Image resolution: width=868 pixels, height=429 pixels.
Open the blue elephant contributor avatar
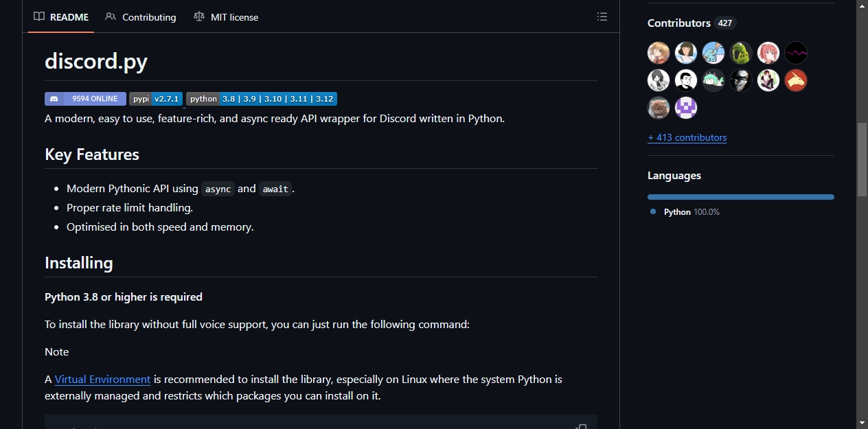713,53
